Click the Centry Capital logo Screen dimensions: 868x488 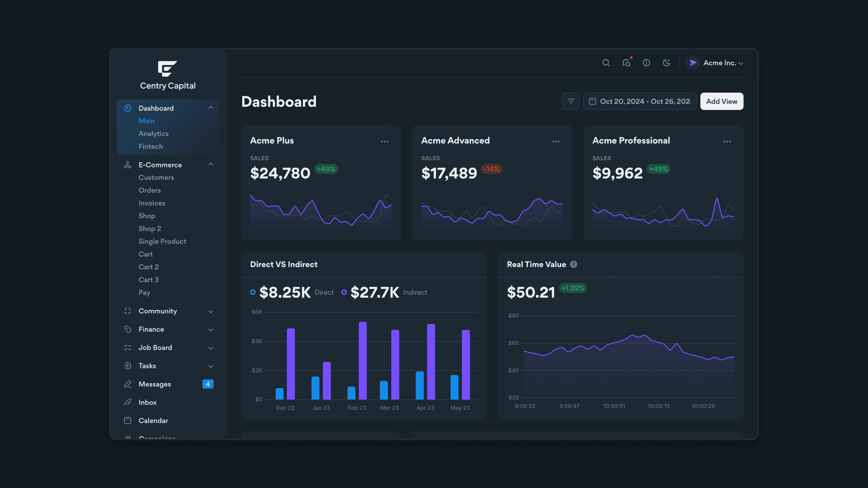167,69
